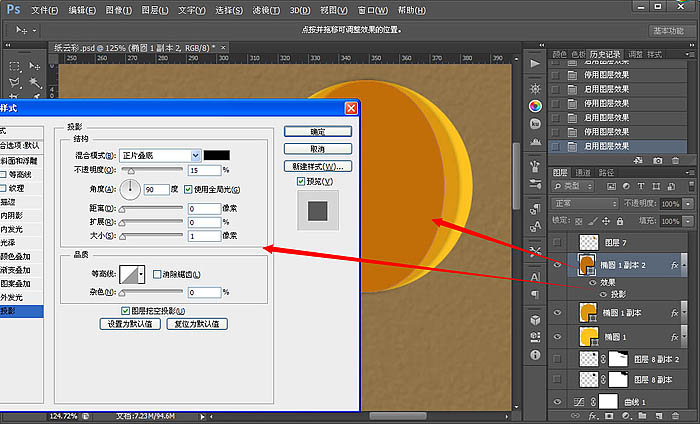
Task: Filter layers by type T icon
Action: click(641, 186)
